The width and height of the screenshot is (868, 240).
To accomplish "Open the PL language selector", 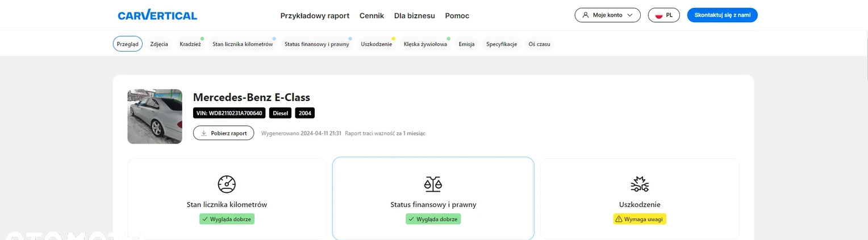I will point(663,15).
